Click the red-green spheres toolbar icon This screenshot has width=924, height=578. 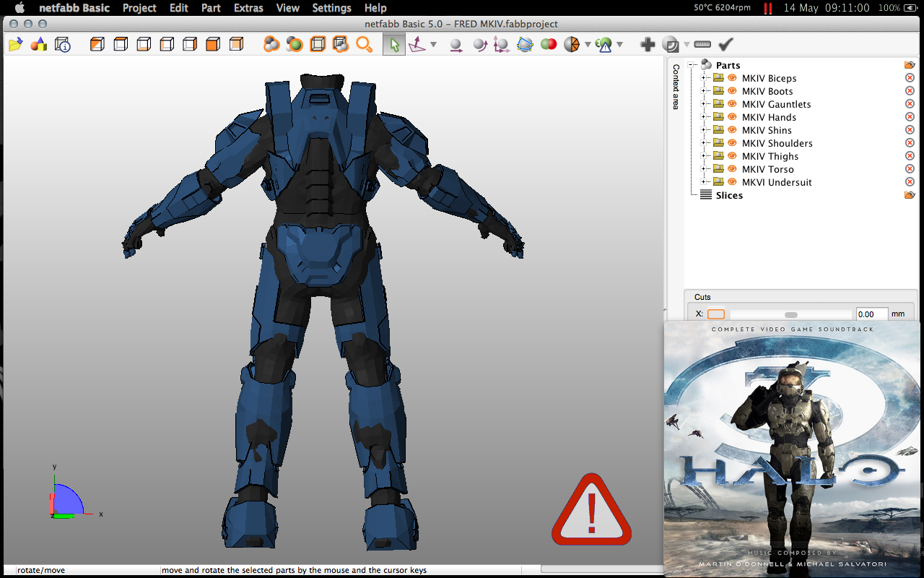[549, 45]
